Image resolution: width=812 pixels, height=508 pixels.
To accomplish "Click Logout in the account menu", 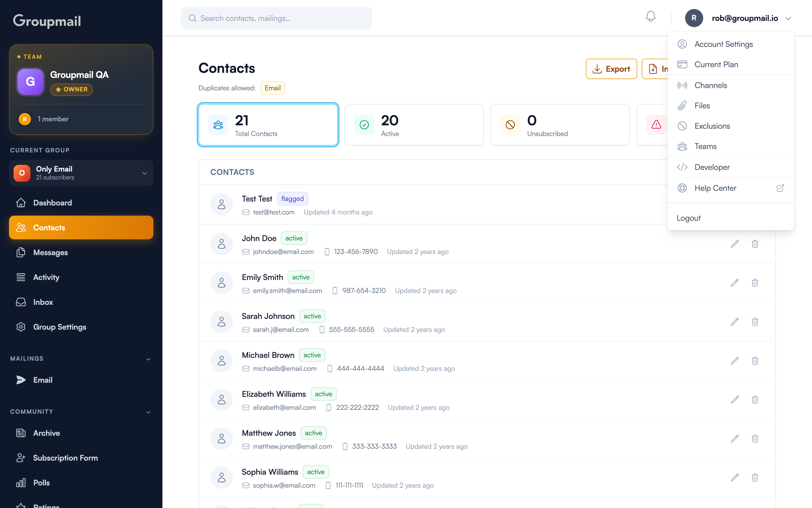I will [x=731, y=218].
